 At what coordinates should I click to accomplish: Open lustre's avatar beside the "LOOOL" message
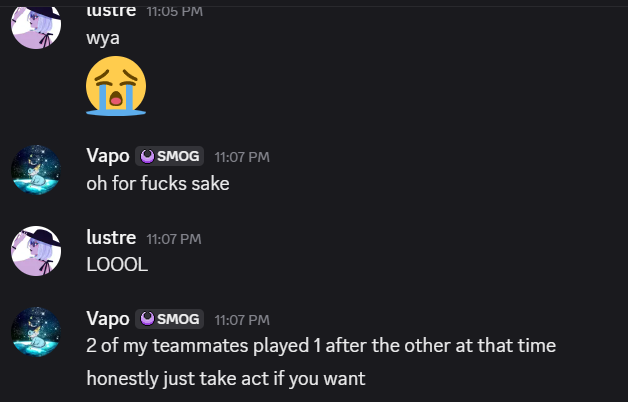point(36,251)
